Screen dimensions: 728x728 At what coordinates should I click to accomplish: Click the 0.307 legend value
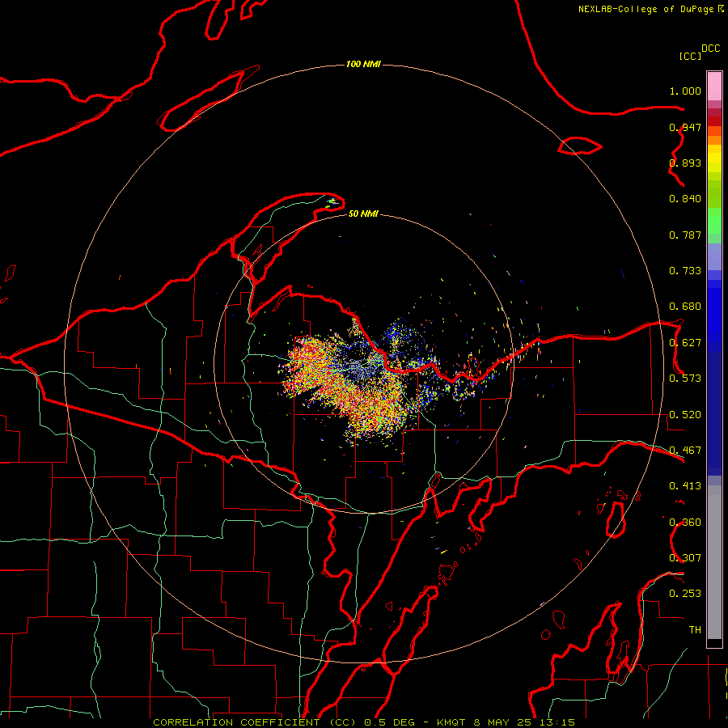(x=685, y=558)
